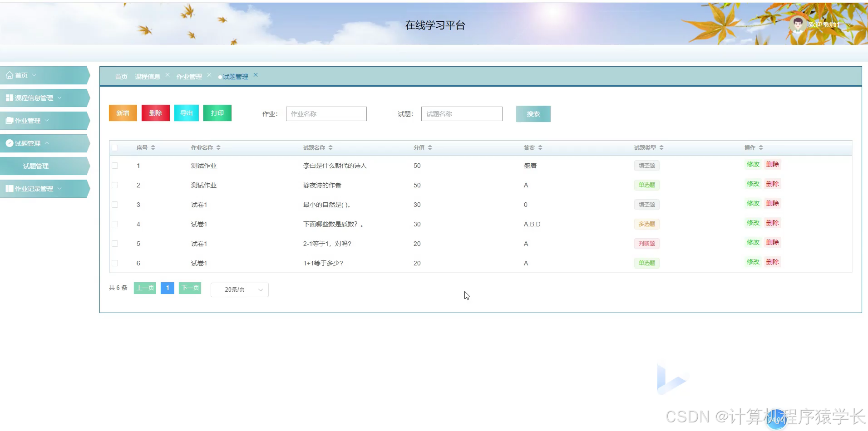Click the red 删除 toolbar button
Image resolution: width=868 pixels, height=431 pixels.
point(156,113)
